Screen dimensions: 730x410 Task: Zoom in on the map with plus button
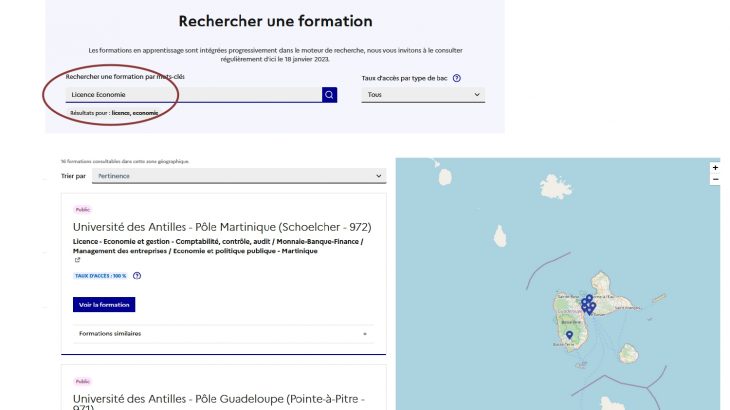[715, 168]
